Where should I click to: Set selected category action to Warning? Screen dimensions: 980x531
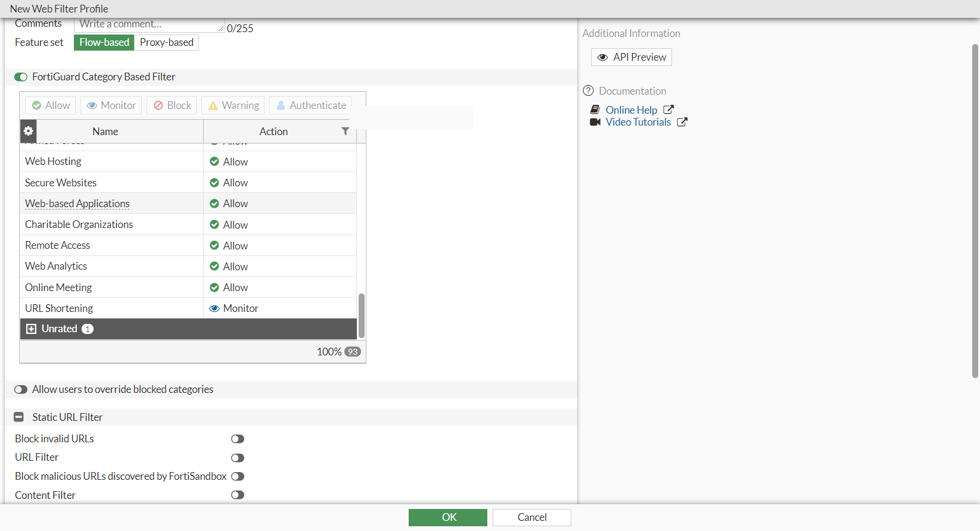[233, 105]
